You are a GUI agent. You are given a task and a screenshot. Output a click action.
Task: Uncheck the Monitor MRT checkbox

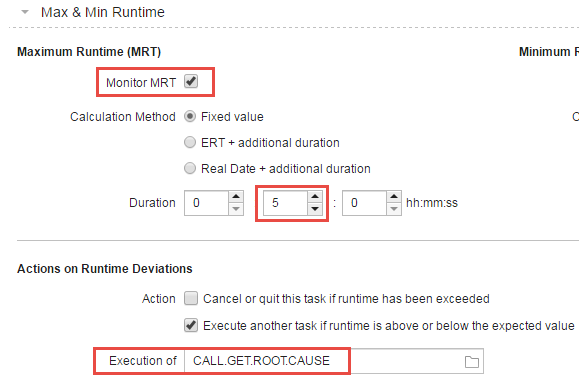[191, 81]
